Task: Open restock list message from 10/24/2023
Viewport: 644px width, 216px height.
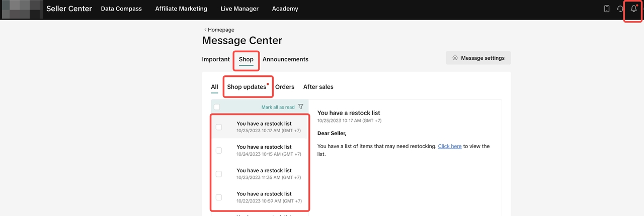Action: (259, 150)
